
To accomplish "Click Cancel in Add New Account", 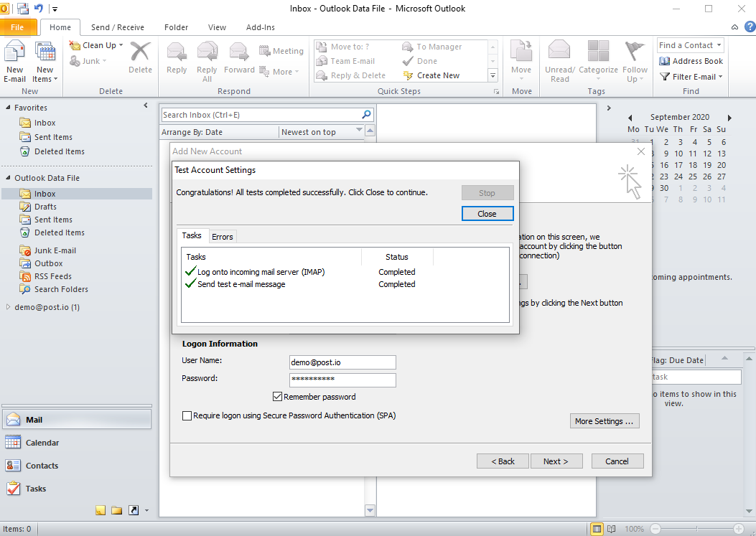I will [617, 461].
